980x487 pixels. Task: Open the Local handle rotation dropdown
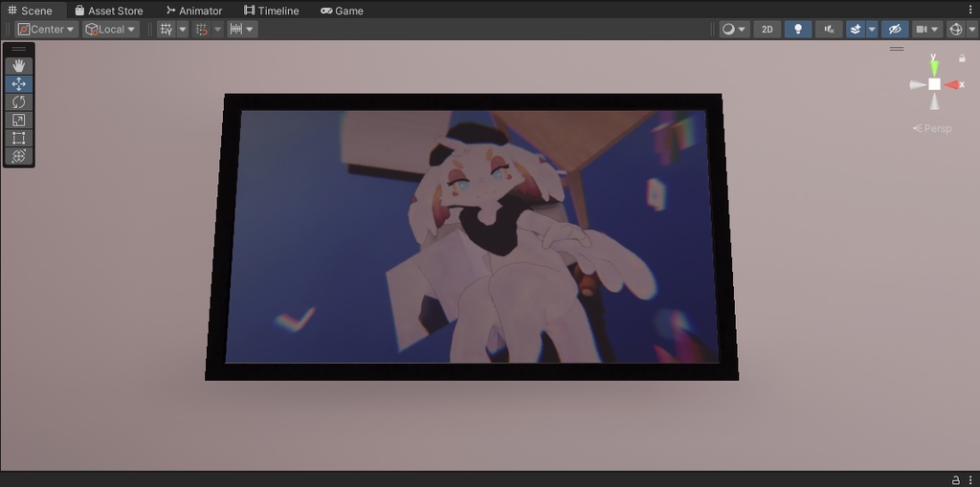(x=111, y=30)
